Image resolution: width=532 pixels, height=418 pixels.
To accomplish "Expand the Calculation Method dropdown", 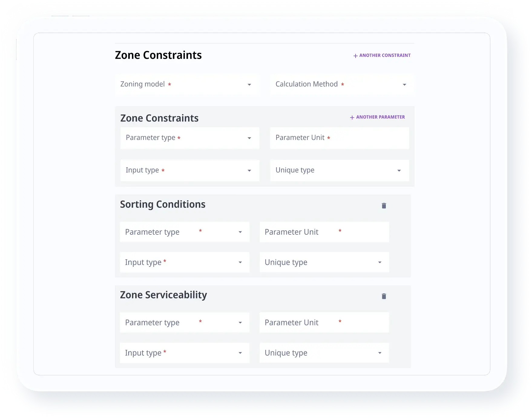I will [342, 85].
